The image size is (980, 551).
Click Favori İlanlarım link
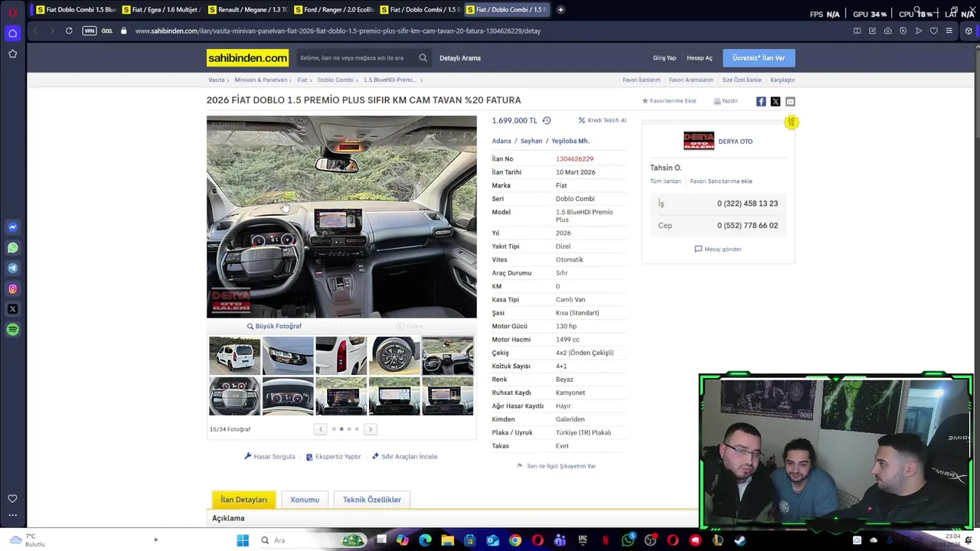pos(642,80)
